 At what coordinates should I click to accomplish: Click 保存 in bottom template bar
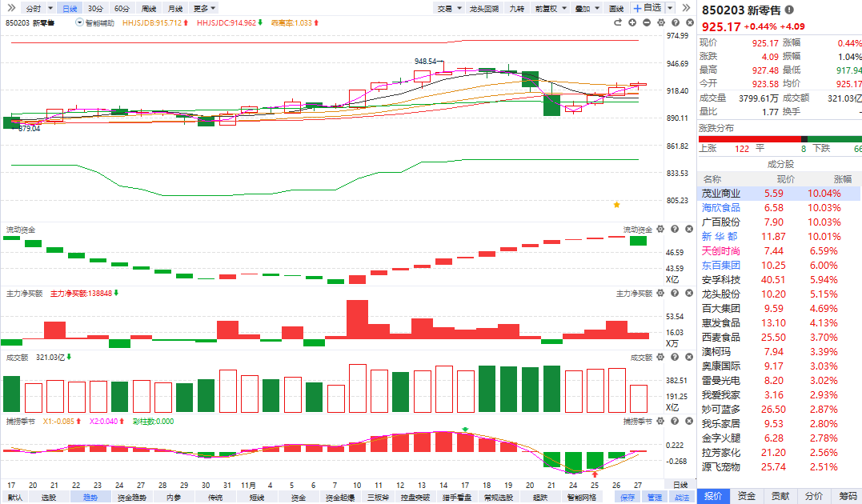[627, 497]
